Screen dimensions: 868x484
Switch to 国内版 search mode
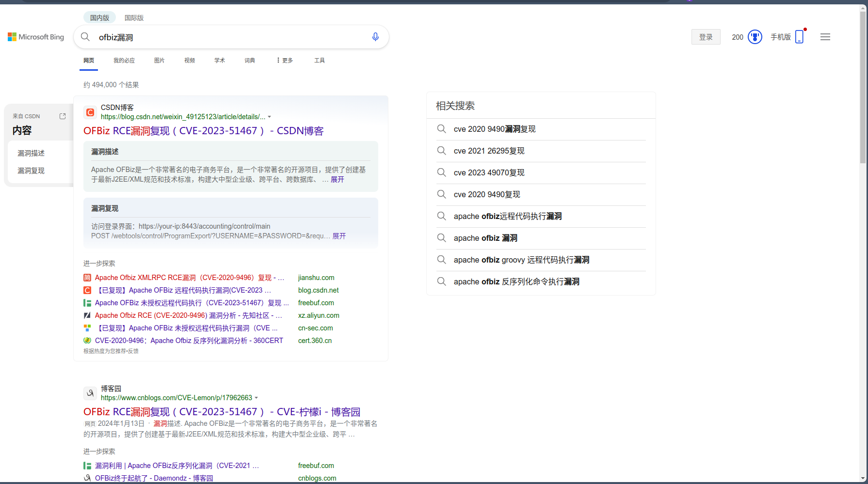pos(99,17)
